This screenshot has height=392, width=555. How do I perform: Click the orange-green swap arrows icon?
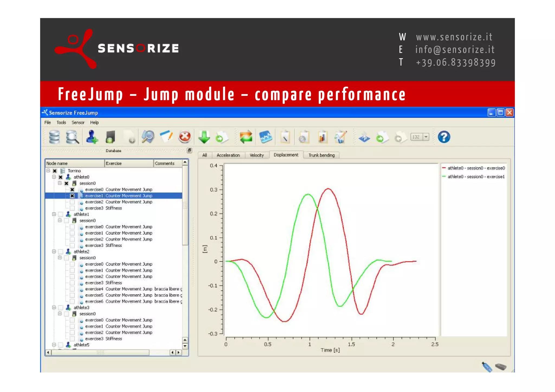click(x=246, y=137)
